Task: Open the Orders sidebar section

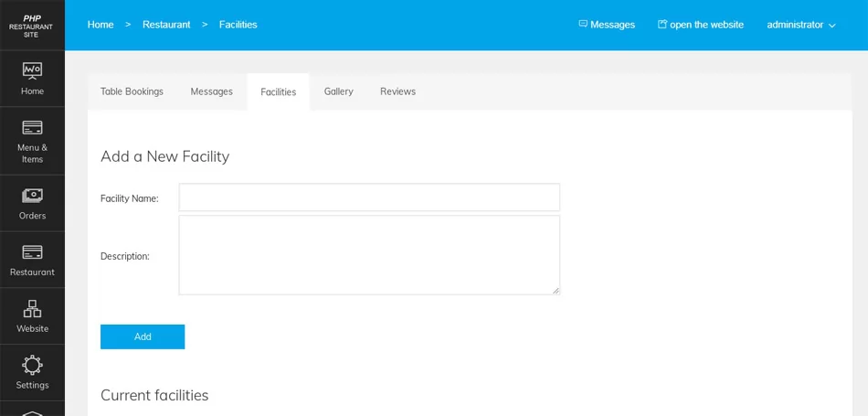Action: 32,203
